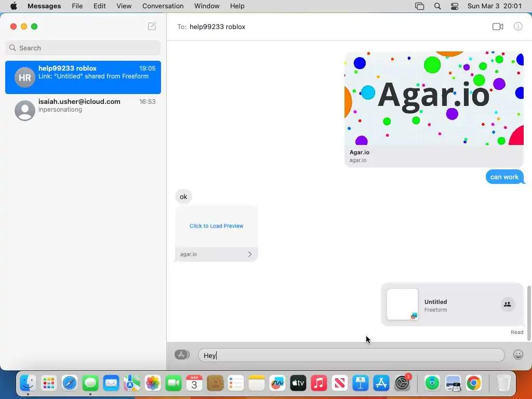Launch Keynote from the Dock

click(361, 383)
